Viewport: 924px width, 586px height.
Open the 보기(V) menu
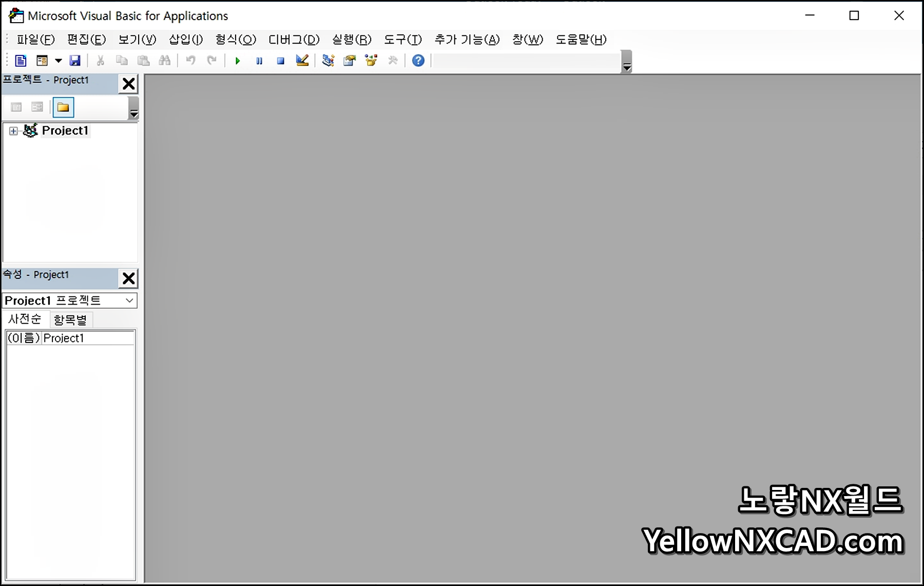pos(137,40)
